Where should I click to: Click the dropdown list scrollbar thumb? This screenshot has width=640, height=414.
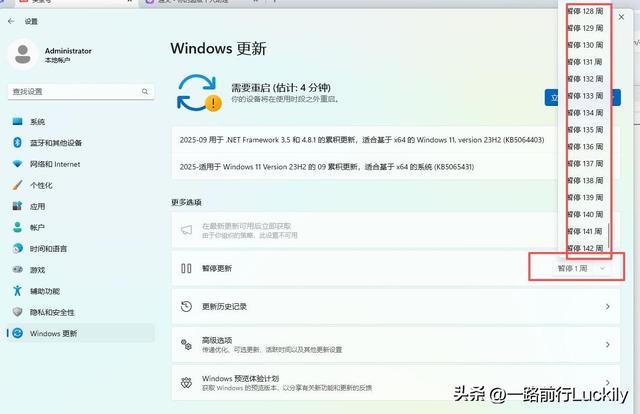608,235
